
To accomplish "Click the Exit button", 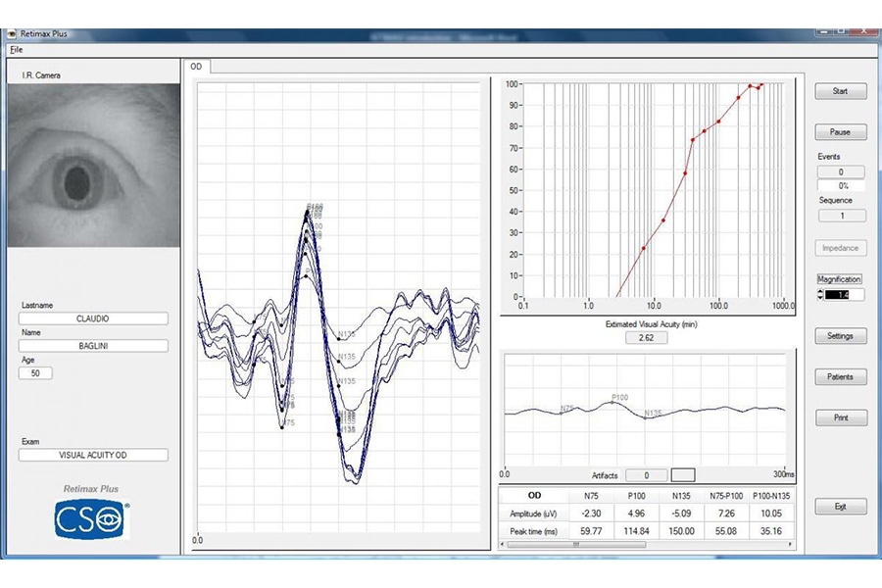I will (x=841, y=507).
